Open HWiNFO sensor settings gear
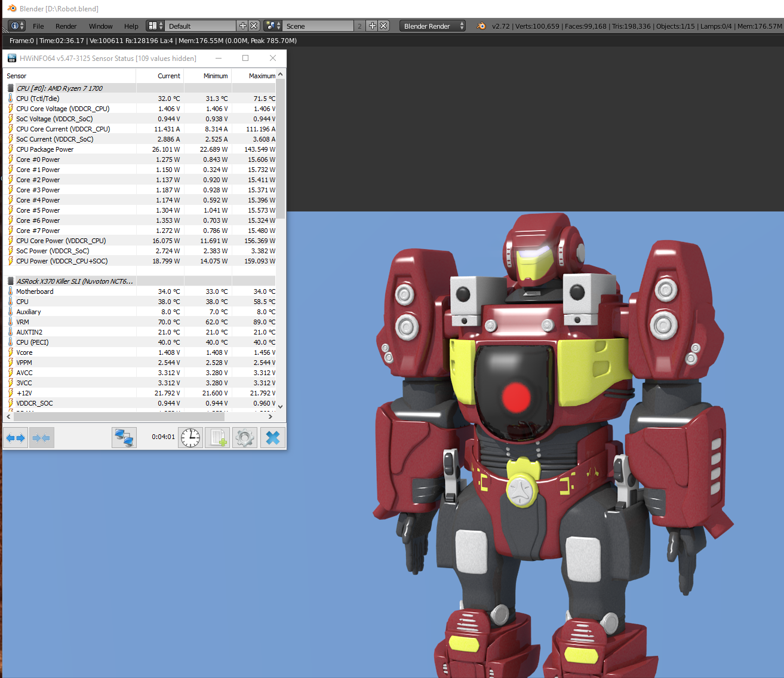This screenshot has height=678, width=784. (245, 438)
